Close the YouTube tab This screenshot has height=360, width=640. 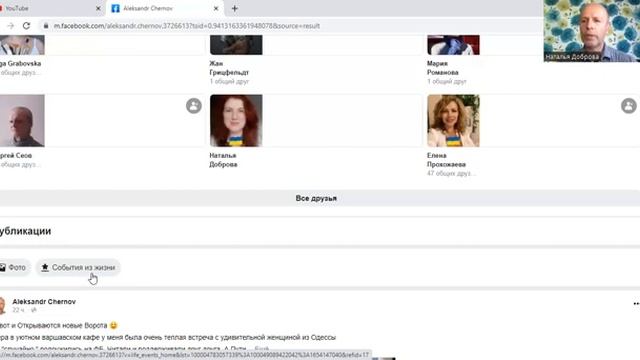pos(98,8)
